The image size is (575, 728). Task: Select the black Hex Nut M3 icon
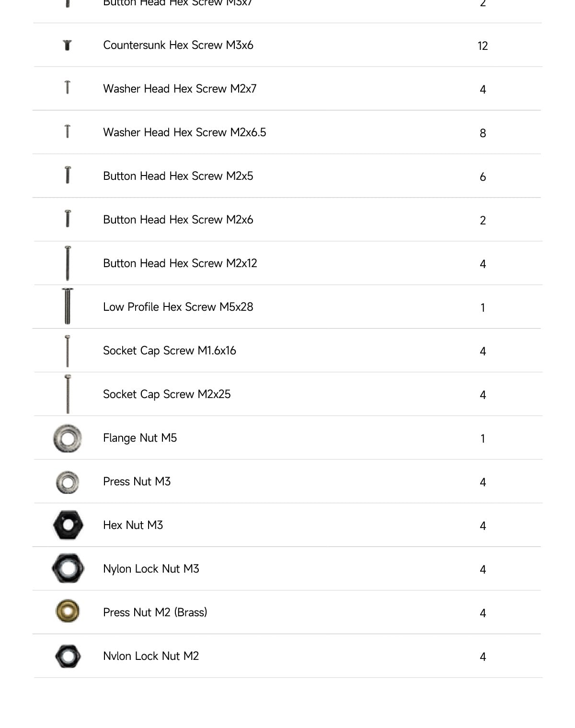68,525
